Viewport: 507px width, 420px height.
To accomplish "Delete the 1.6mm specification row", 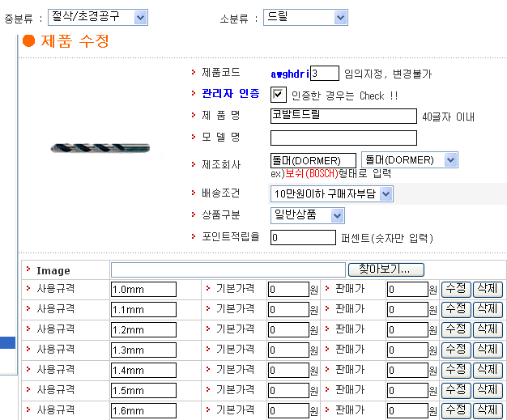I will (488, 409).
